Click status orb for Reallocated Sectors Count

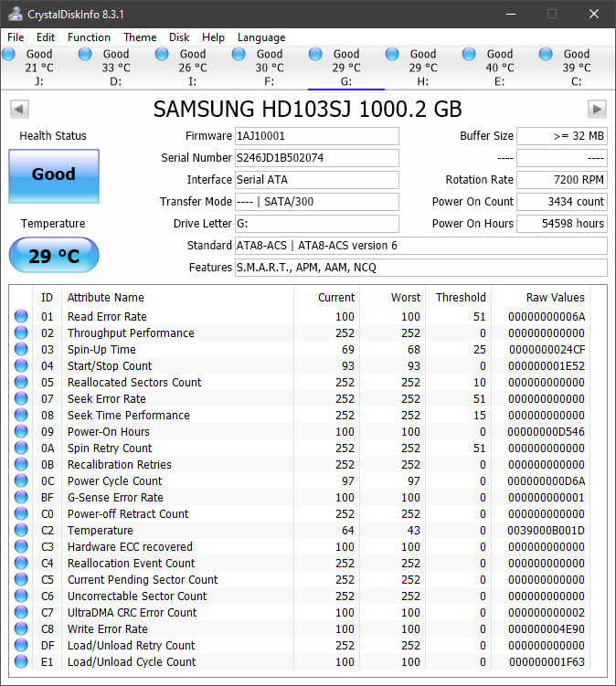point(21,382)
